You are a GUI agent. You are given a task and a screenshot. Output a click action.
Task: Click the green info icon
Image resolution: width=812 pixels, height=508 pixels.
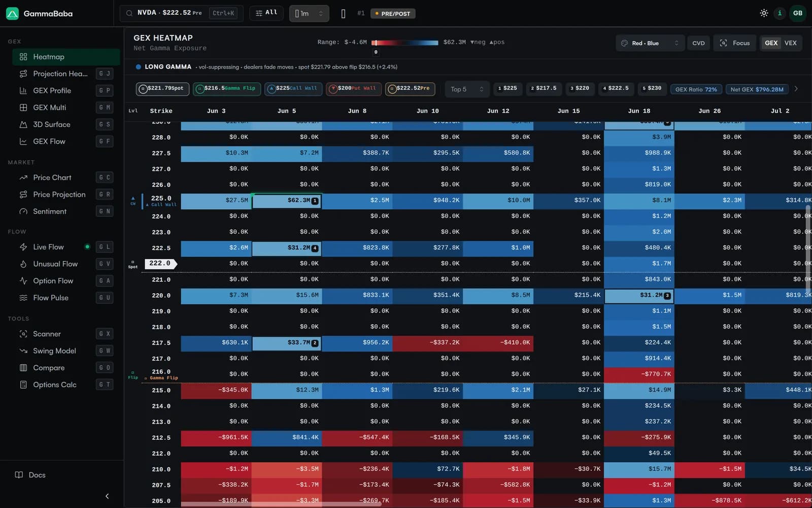pos(780,13)
